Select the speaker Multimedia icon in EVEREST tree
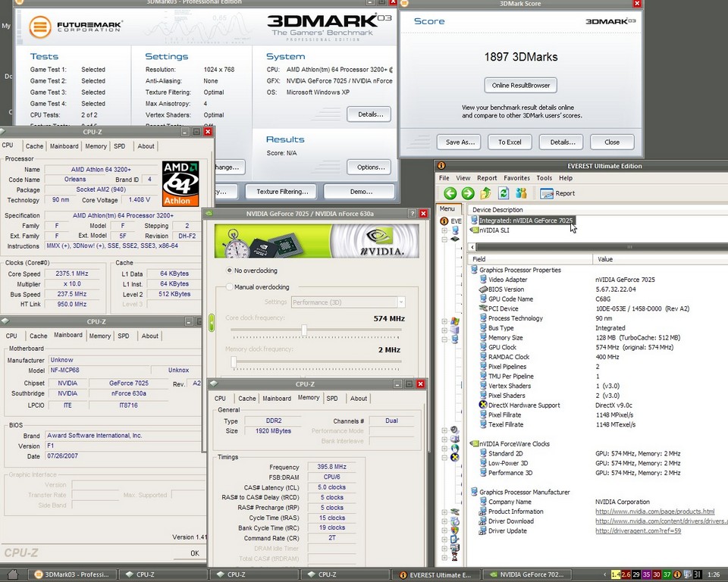 (454, 430)
